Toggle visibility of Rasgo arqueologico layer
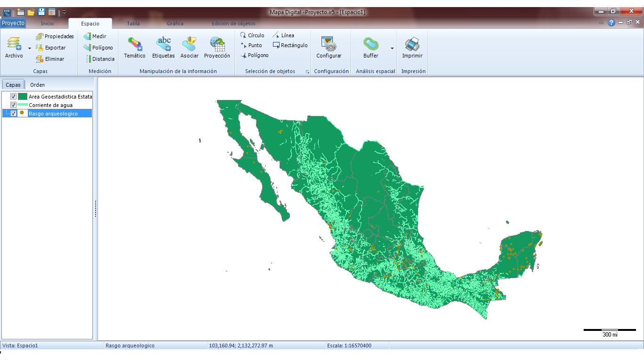The height and width of the screenshot is (362, 644). [x=13, y=113]
